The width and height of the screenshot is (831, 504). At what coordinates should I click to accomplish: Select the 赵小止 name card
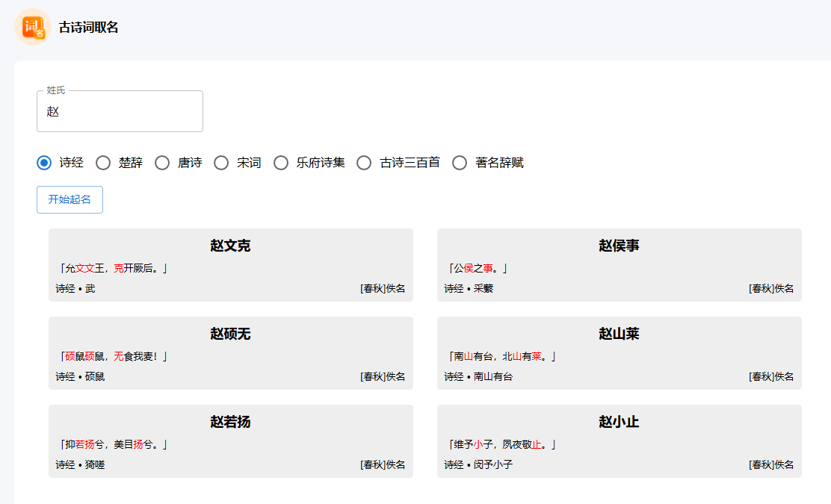point(620,441)
